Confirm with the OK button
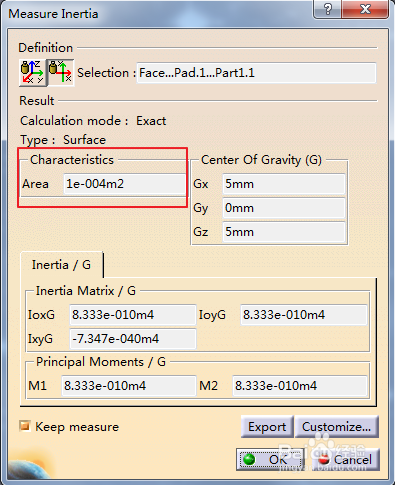The image size is (395, 485). [270, 460]
